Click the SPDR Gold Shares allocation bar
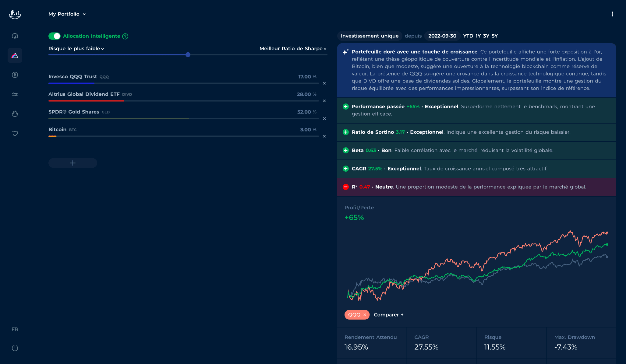The image size is (626, 364). [183, 118]
